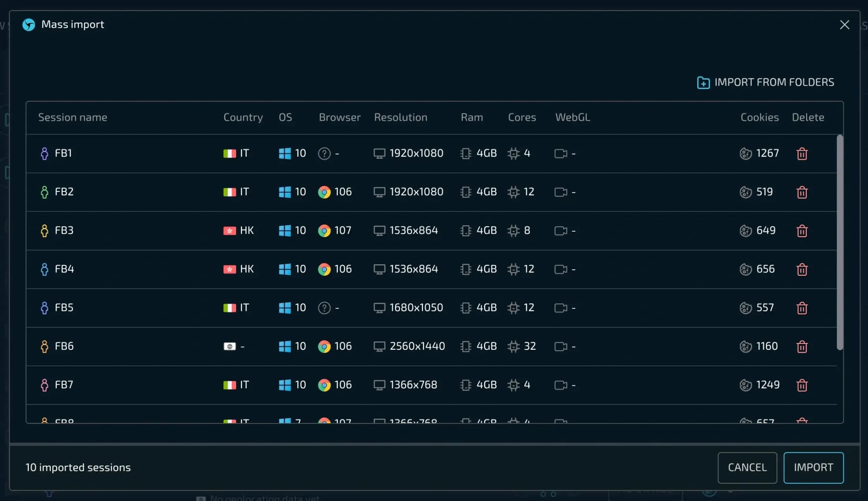The width and height of the screenshot is (868, 501).
Task: Click the monitor resolution icon for FB6
Action: point(379,346)
